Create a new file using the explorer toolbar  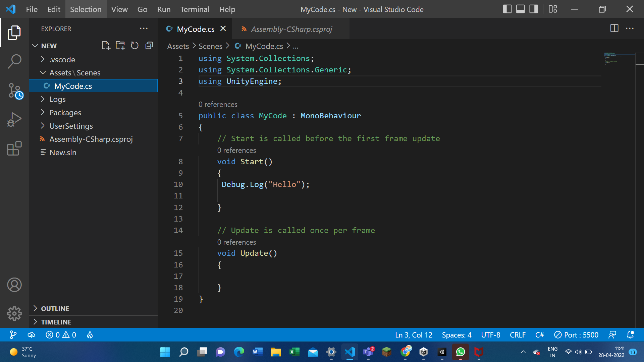(x=106, y=45)
